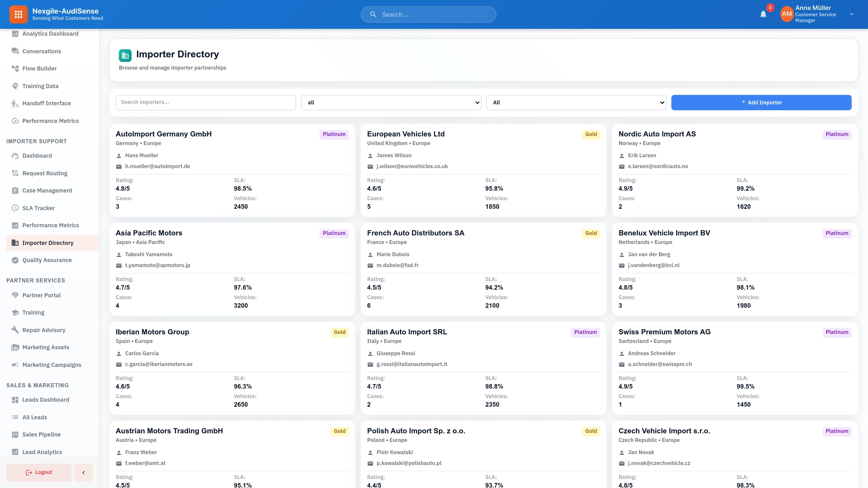The height and width of the screenshot is (488, 868).
Task: Select the Conversations icon in sidebar
Action: pyautogui.click(x=15, y=51)
